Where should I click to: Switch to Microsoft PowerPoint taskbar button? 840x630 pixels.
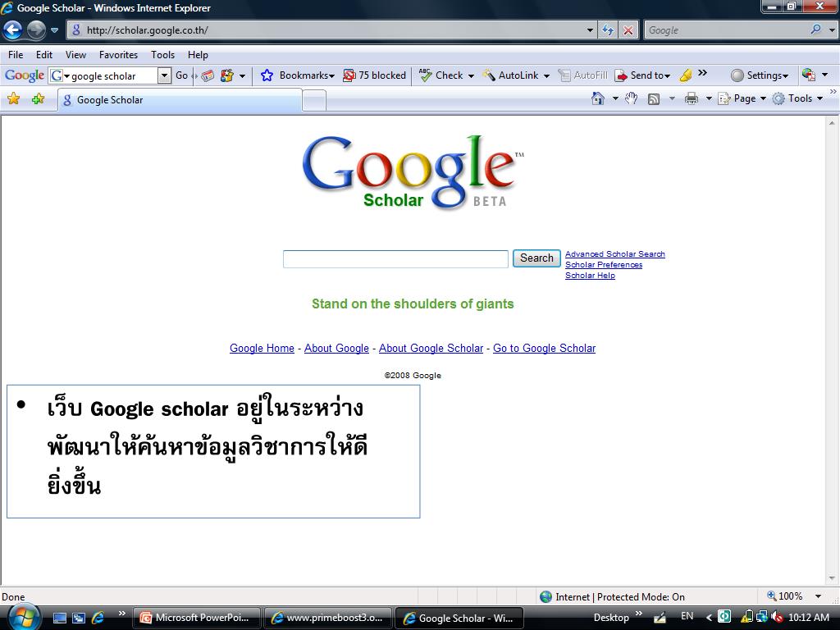[197, 618]
